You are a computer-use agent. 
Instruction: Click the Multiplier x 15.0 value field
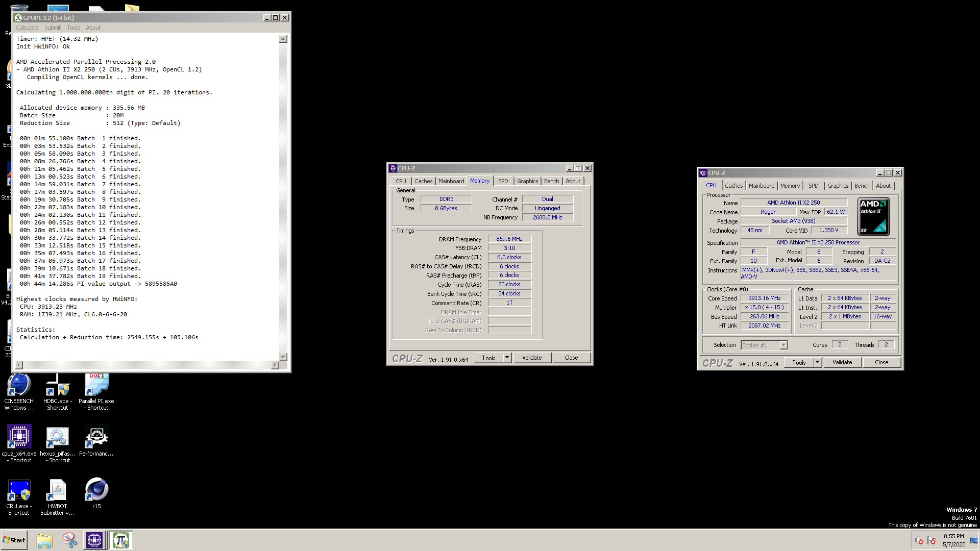coord(765,308)
